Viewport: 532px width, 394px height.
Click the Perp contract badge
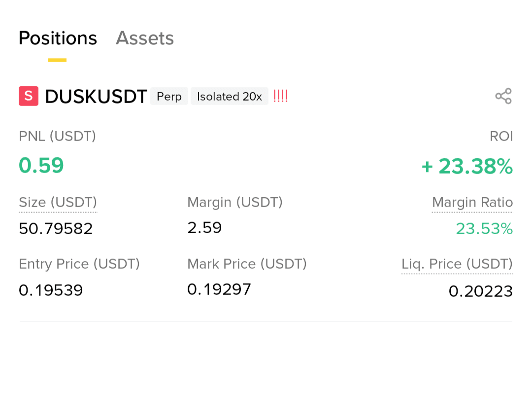tap(169, 97)
